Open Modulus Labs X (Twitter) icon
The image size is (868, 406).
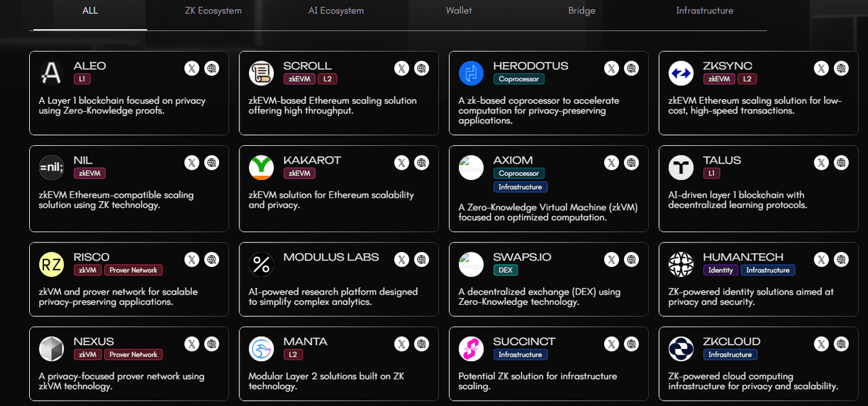click(402, 259)
